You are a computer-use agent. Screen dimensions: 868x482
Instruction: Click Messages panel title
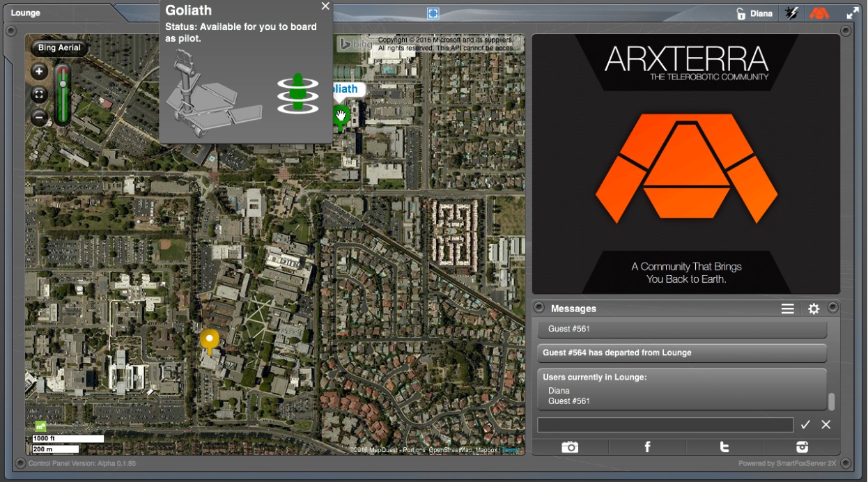click(573, 309)
